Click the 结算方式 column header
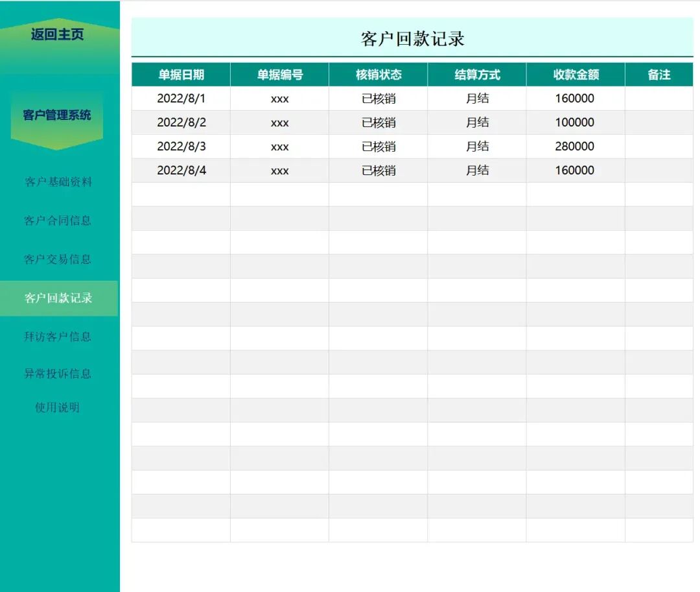Screen dimensions: 700x592 tap(477, 75)
